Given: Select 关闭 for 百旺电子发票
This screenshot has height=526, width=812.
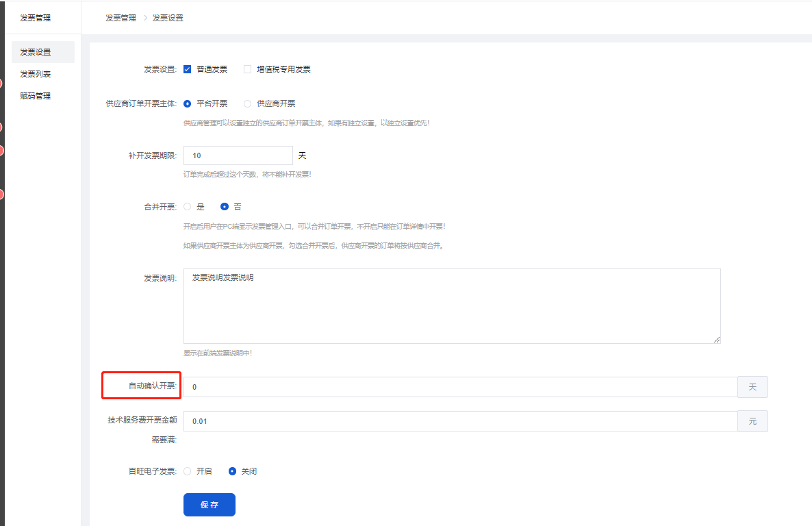Looking at the screenshot, I should coord(233,471).
